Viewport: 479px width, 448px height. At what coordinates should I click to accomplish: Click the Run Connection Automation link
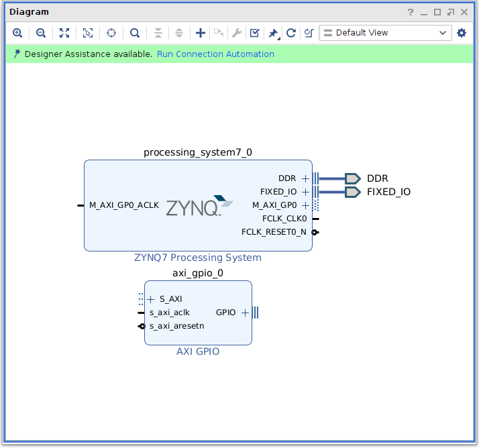pyautogui.click(x=215, y=54)
